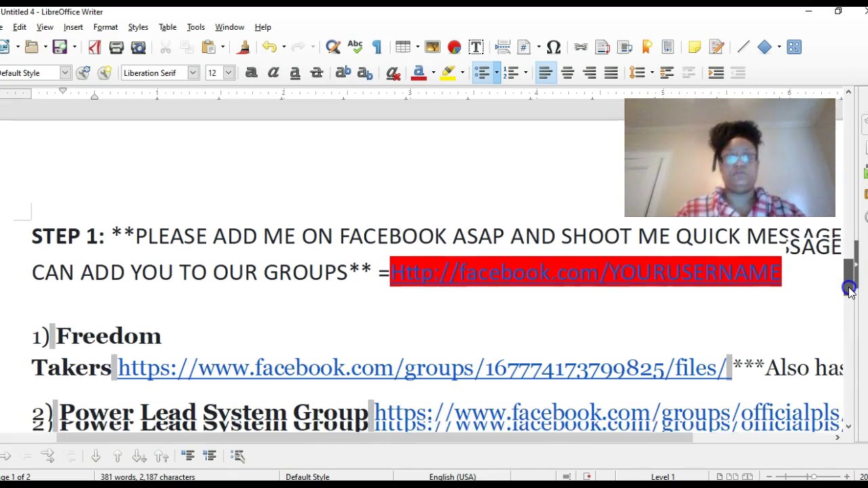Insert a comment note
This screenshot has width=868, height=488.
[x=694, y=47]
